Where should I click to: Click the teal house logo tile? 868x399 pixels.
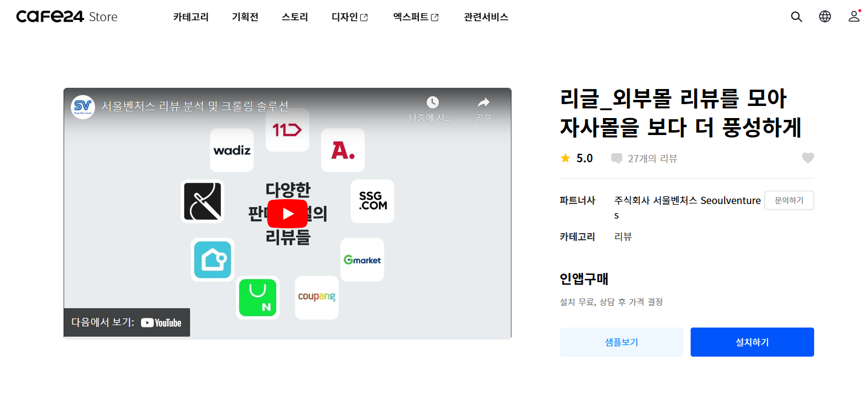click(212, 260)
